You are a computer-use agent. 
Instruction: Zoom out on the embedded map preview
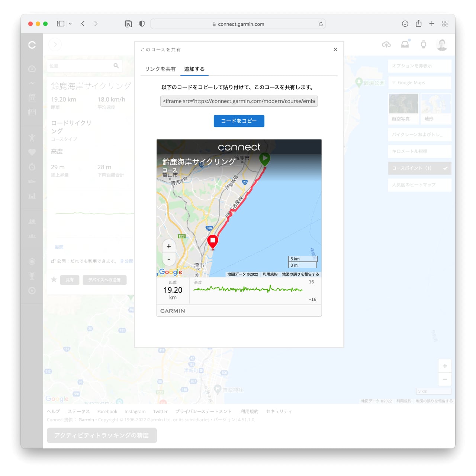(169, 259)
